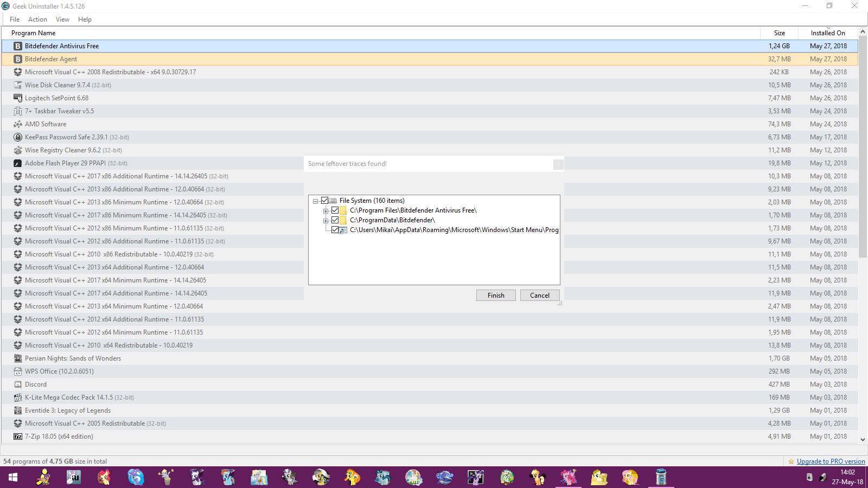Uncheck the Program Files\Bitdefender Antivirus Free checkbox
The height and width of the screenshot is (488, 868).
(335, 210)
